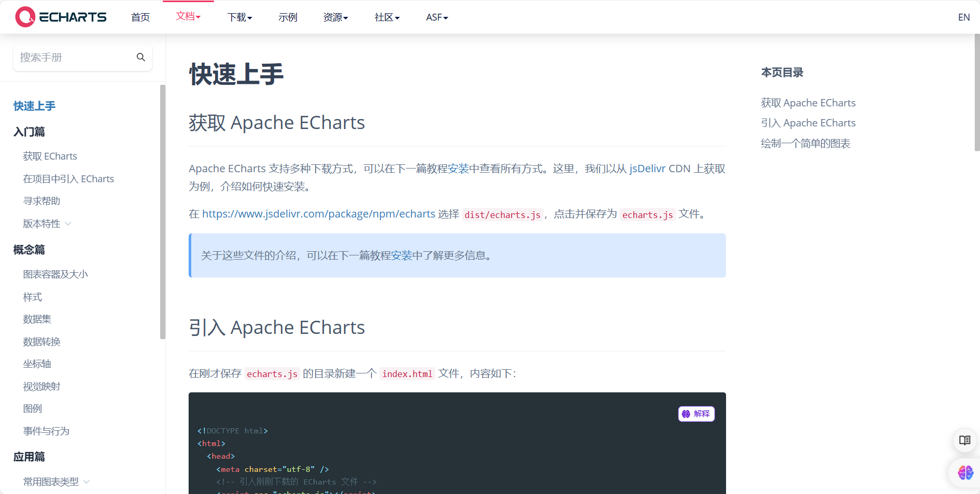
Task: Open the AI brain assistant icon at bottom right
Action: coord(965,473)
